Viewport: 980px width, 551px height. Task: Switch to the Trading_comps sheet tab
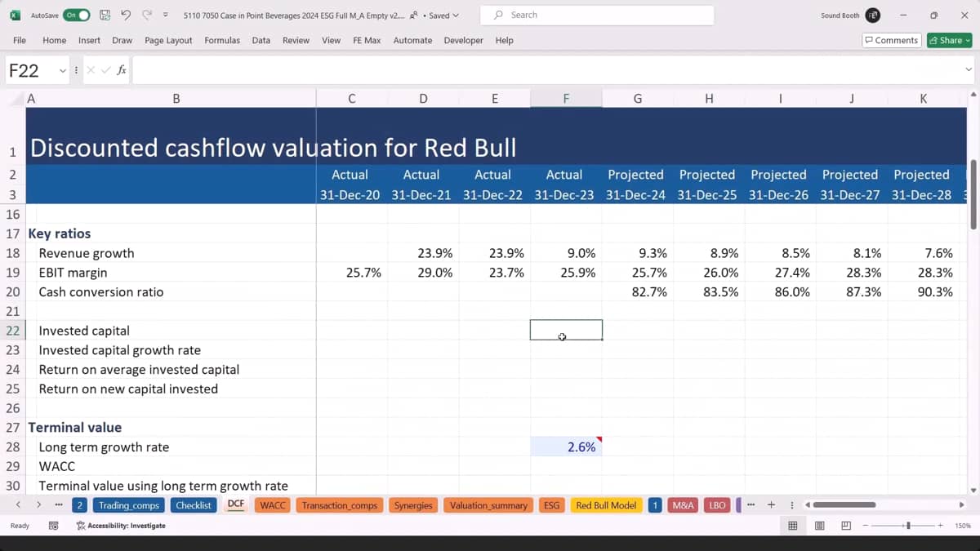129,505
